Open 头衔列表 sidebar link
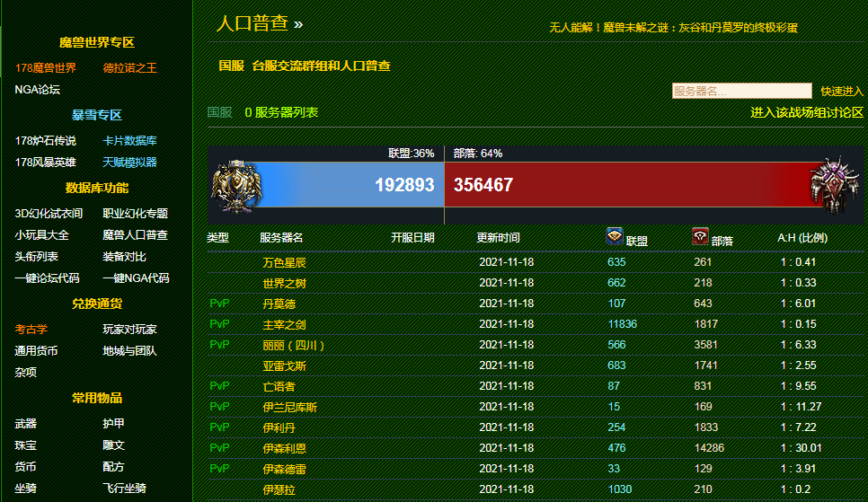The width and height of the screenshot is (868, 502). (37, 256)
